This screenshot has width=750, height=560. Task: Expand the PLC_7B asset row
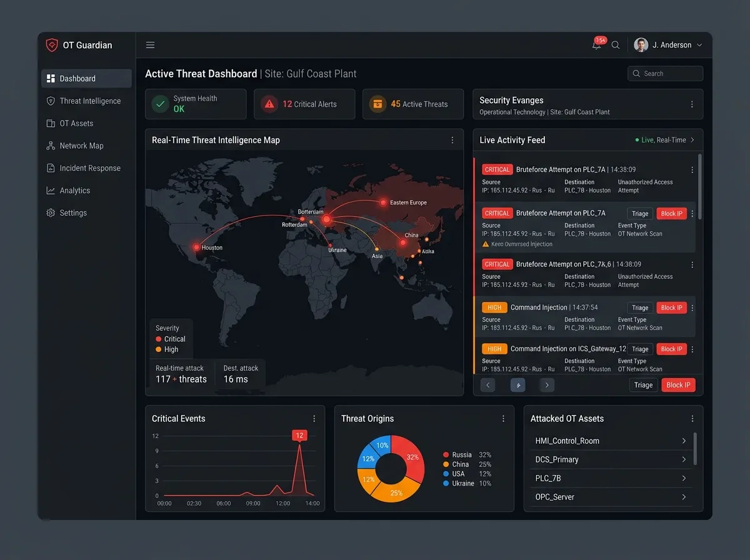611,478
